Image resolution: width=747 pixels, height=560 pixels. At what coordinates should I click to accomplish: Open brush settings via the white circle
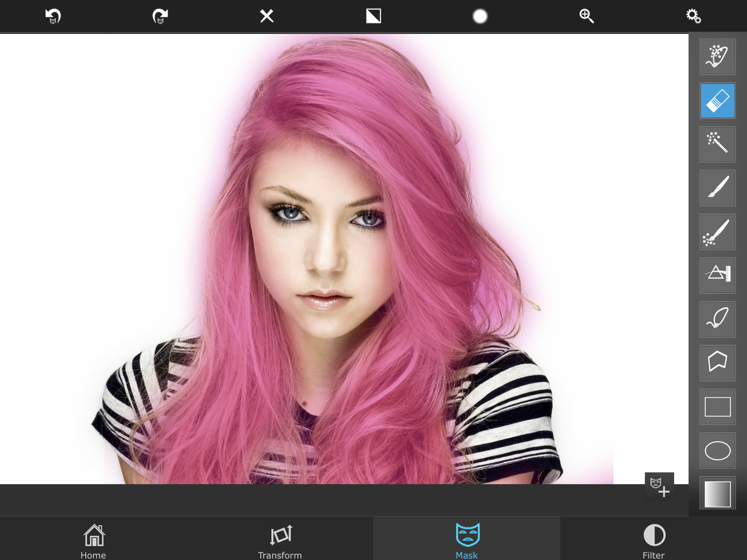(x=480, y=16)
